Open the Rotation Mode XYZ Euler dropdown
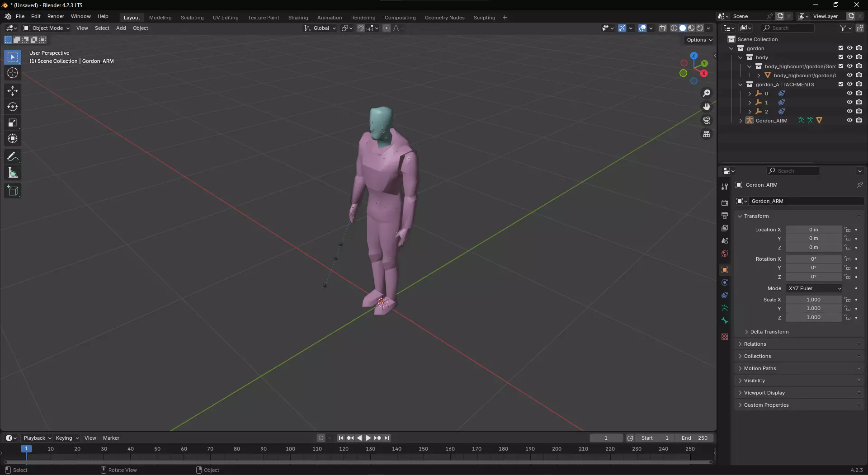This screenshot has height=475, width=868. (x=814, y=288)
